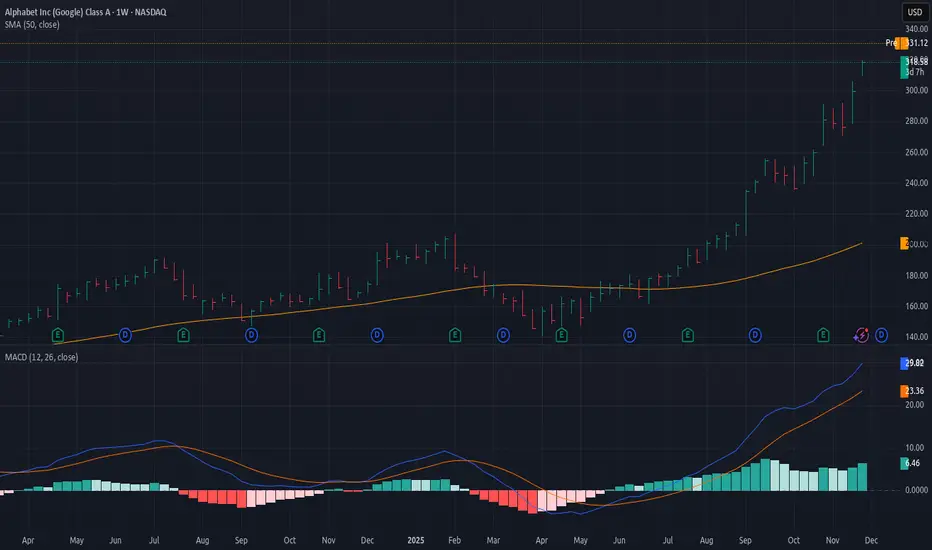932x550 pixels.
Task: Click the orange SMA value label near 200.00
Action: 905,243
